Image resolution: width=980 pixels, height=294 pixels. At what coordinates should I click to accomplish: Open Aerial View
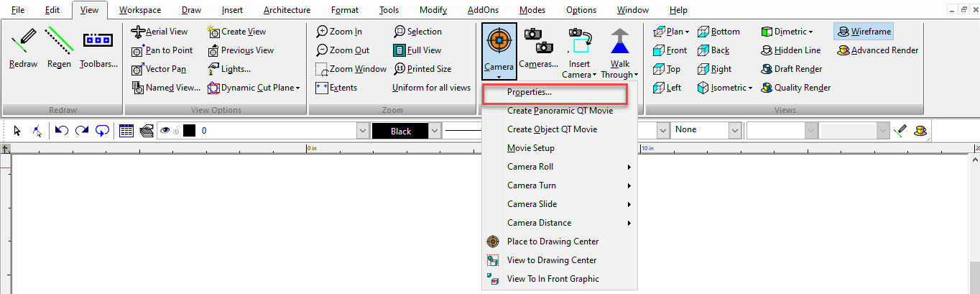(160, 32)
